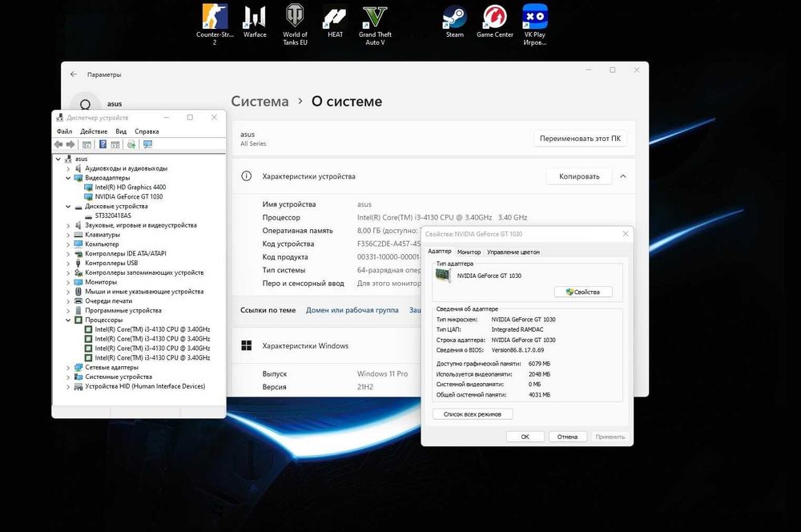The height and width of the screenshot is (532, 801).
Task: Click Список всех режимов button
Action: pyautogui.click(x=473, y=414)
